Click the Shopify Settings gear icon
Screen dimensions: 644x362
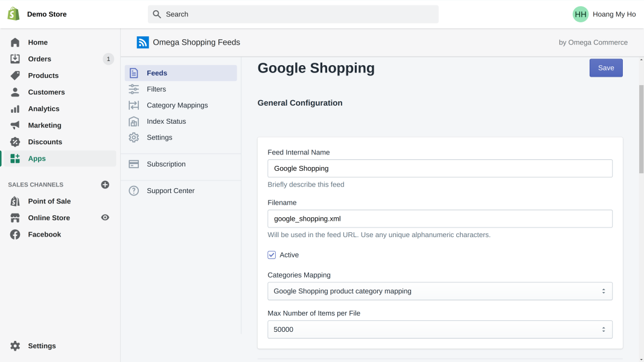click(15, 346)
